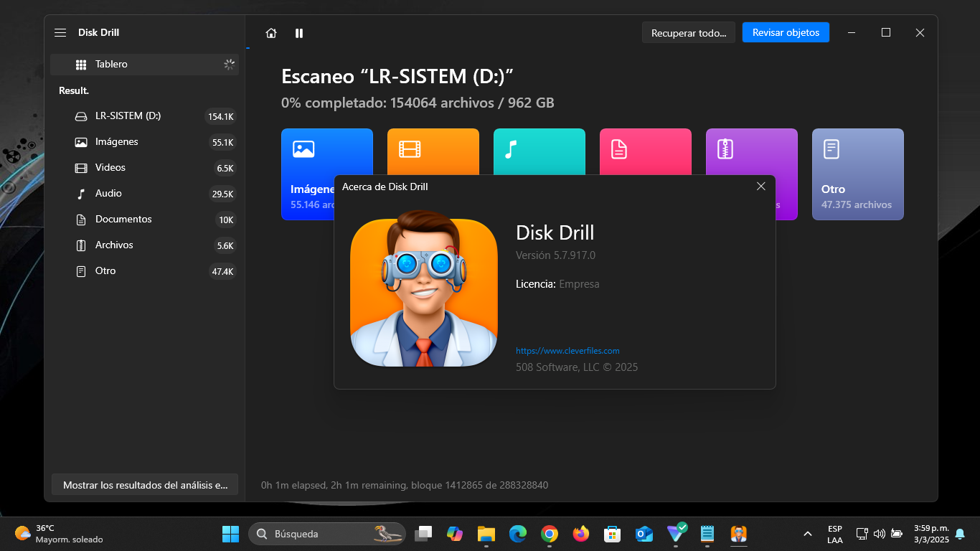Image resolution: width=980 pixels, height=551 pixels.
Task: Open Archivos in the sidebar
Action: pos(144,245)
